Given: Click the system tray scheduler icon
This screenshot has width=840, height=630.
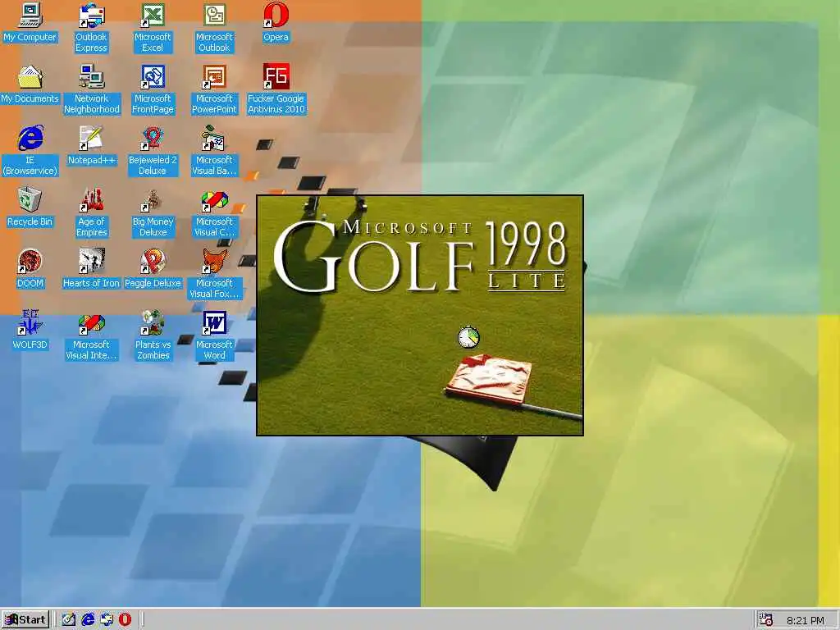Looking at the screenshot, I should coord(766,620).
